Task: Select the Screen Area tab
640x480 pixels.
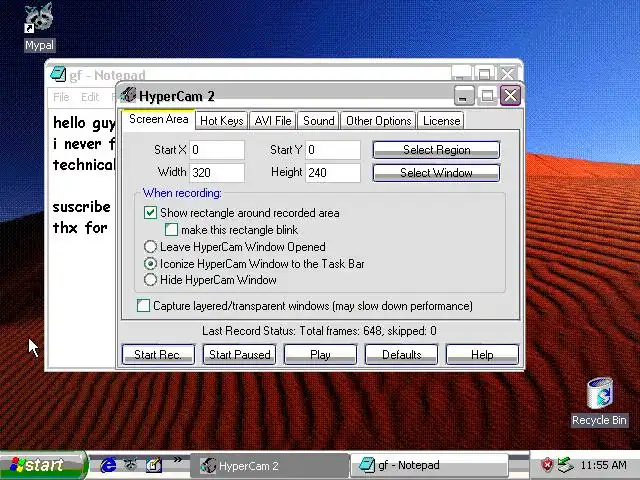Action: 158,119
